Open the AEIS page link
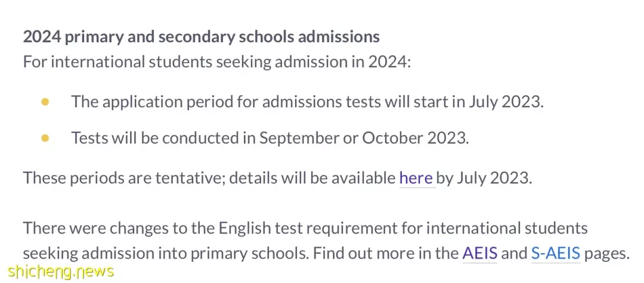 pos(479,253)
